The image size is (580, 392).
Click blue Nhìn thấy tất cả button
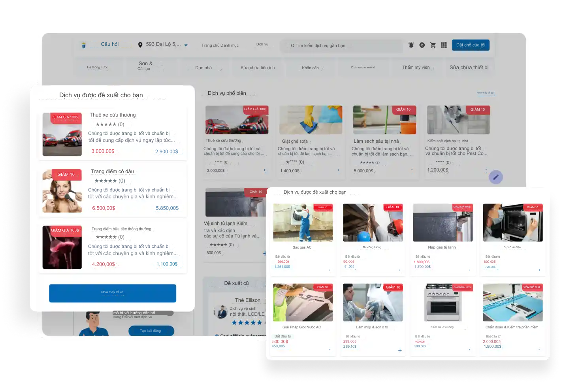click(113, 293)
